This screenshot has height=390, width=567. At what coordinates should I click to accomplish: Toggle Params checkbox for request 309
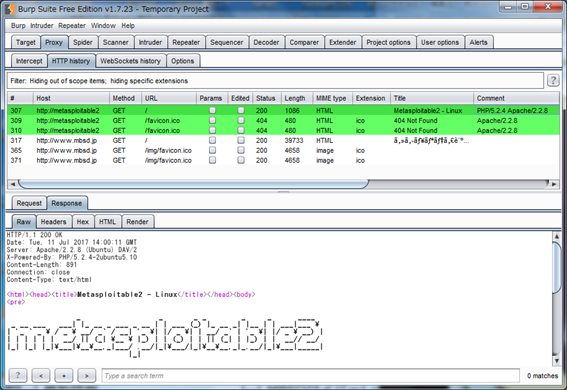(212, 120)
